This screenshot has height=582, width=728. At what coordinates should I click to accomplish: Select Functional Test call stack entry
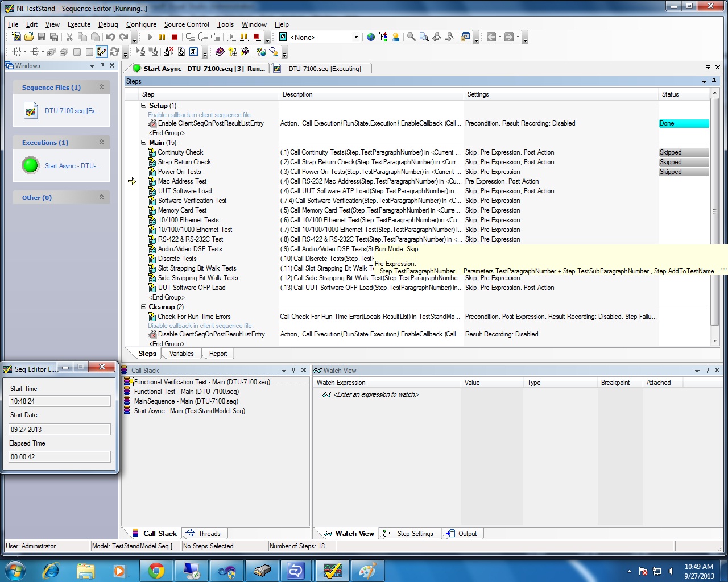[x=186, y=392]
